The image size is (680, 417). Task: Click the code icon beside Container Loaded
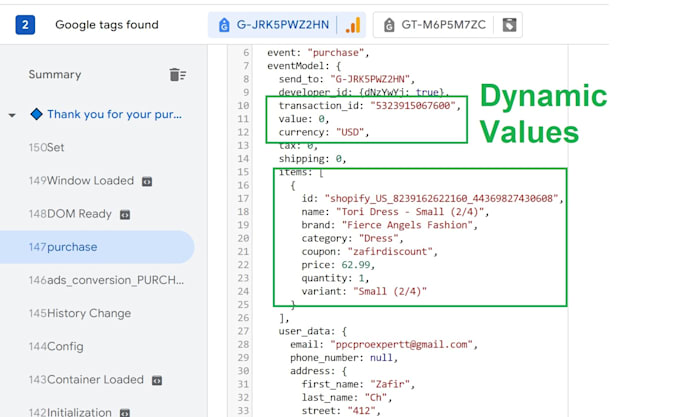tap(157, 380)
